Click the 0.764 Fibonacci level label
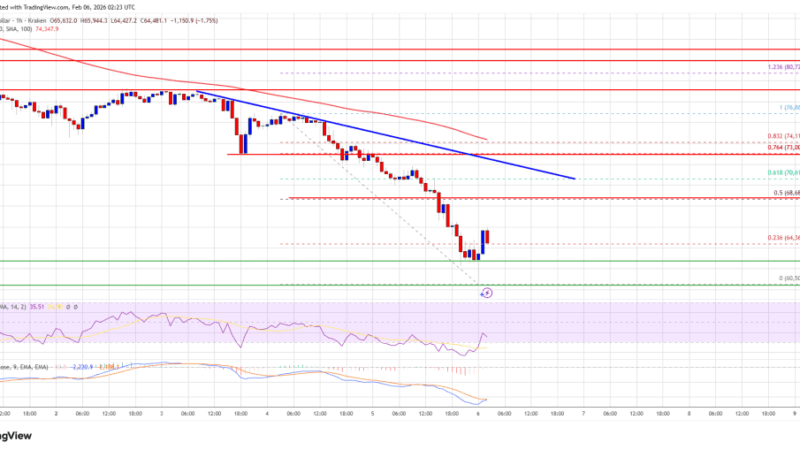The width and height of the screenshot is (800, 450). pyautogui.click(x=784, y=147)
